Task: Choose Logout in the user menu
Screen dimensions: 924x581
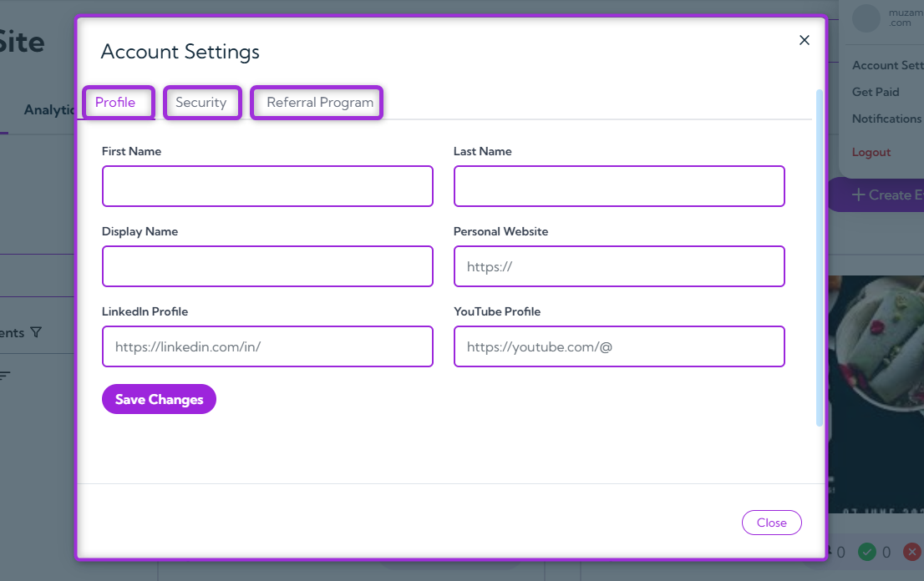Action: [871, 152]
